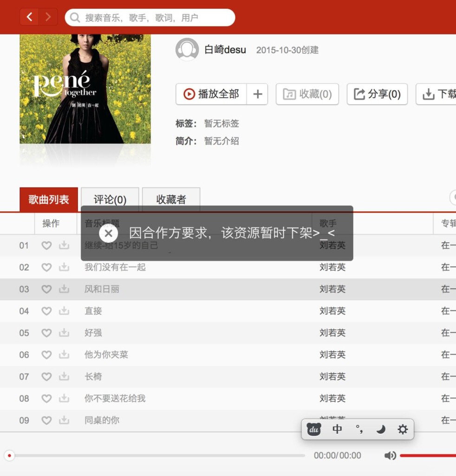The image size is (456, 476).
Task: Click the 分享(0) share button
Action: pyautogui.click(x=377, y=94)
